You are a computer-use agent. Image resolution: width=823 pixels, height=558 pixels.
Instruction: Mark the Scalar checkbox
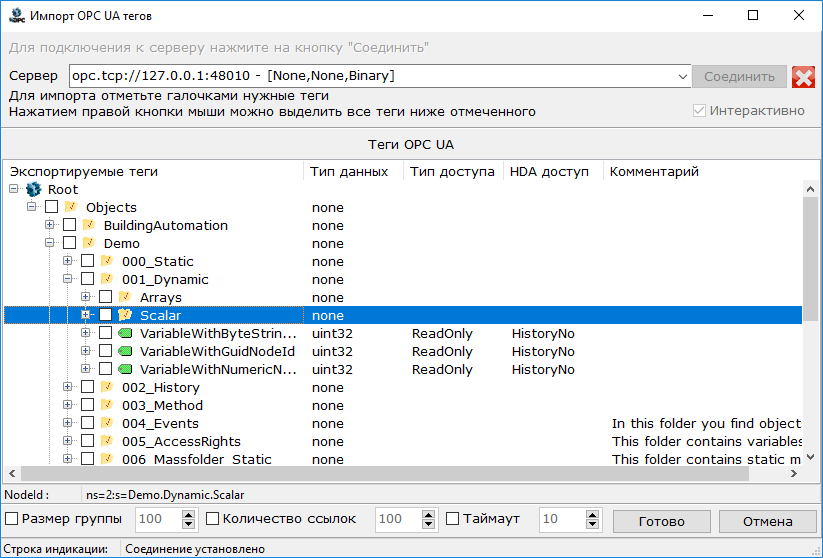point(105,314)
